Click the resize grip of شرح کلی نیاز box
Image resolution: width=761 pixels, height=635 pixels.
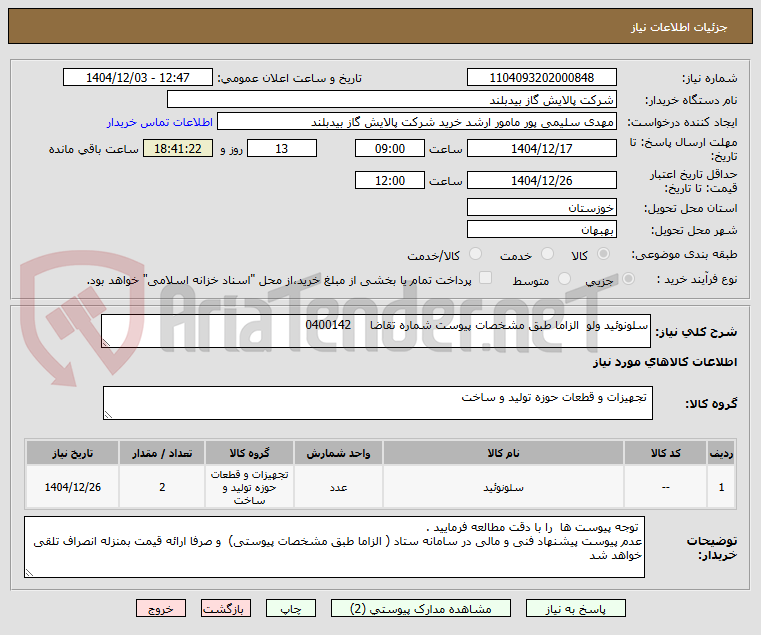(x=106, y=343)
